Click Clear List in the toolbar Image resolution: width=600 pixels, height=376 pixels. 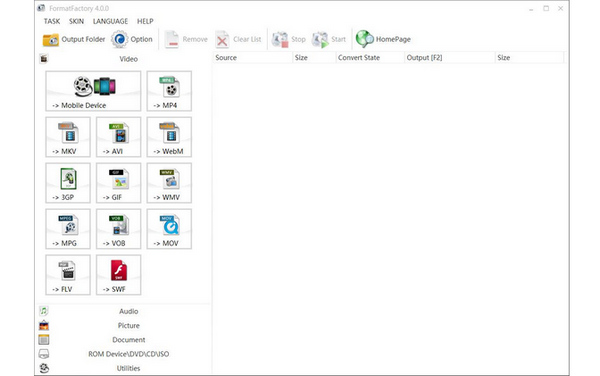[238, 39]
